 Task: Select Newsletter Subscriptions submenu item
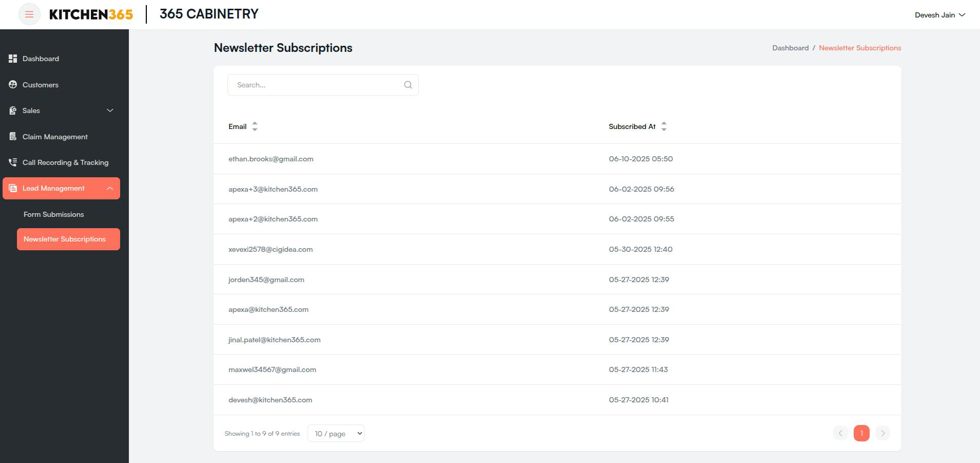pyautogui.click(x=68, y=239)
